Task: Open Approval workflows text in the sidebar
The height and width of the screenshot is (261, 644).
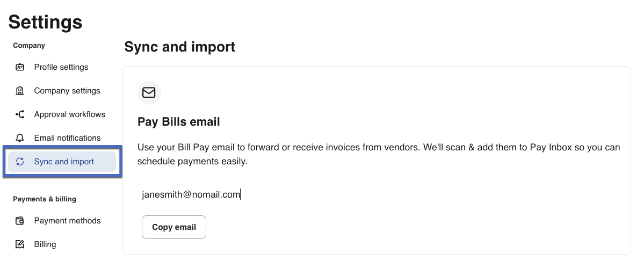Action: click(x=69, y=114)
